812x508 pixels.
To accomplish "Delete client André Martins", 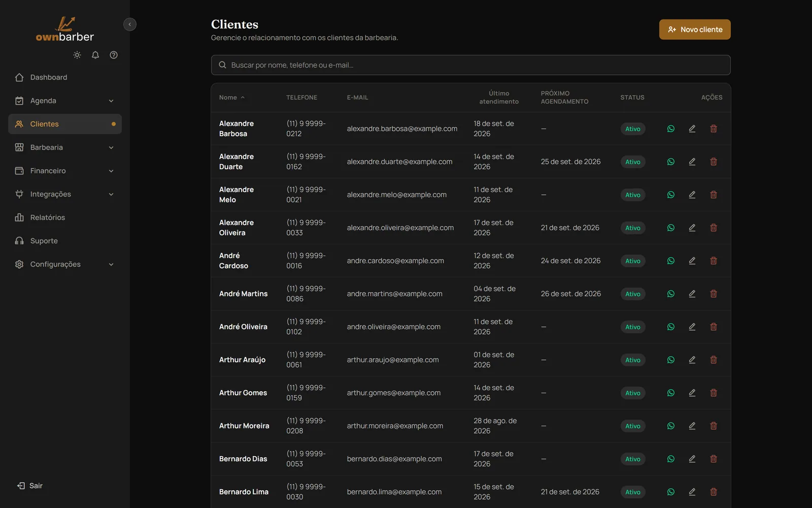I will pos(714,294).
